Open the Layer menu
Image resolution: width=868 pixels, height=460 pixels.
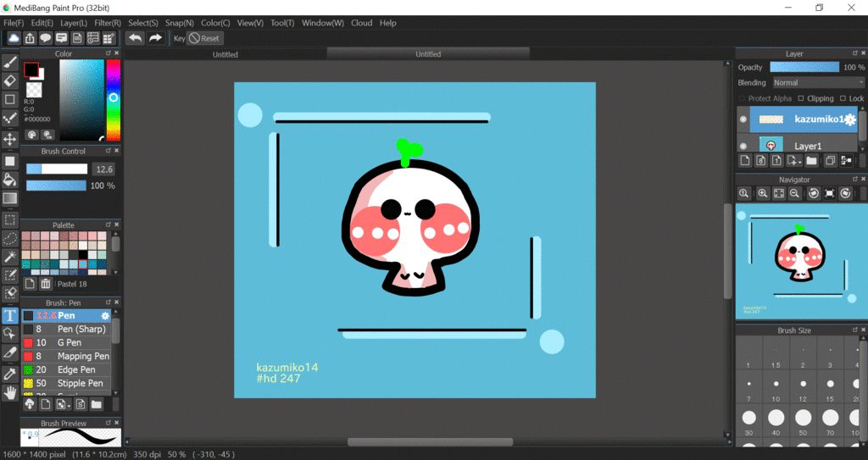(x=74, y=23)
